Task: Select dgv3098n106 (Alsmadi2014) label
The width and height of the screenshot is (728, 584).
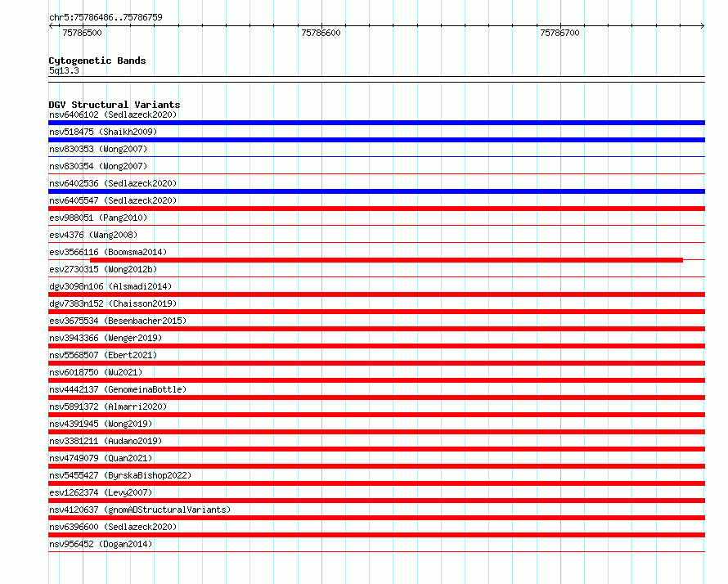Action: click(x=110, y=286)
